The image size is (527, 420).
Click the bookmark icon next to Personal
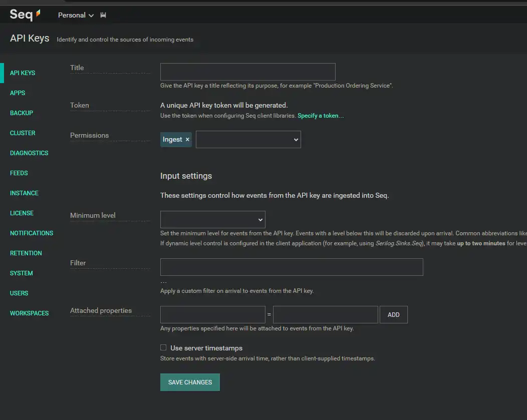pyautogui.click(x=103, y=15)
